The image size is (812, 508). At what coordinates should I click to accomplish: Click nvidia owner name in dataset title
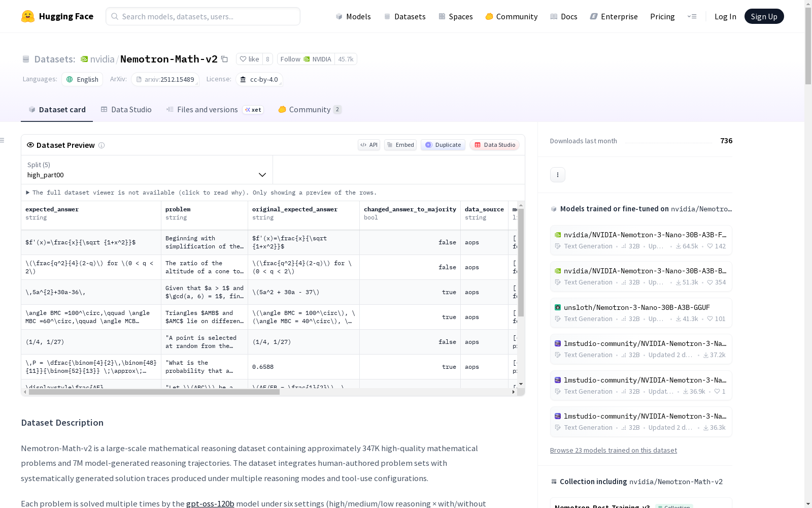[103, 59]
